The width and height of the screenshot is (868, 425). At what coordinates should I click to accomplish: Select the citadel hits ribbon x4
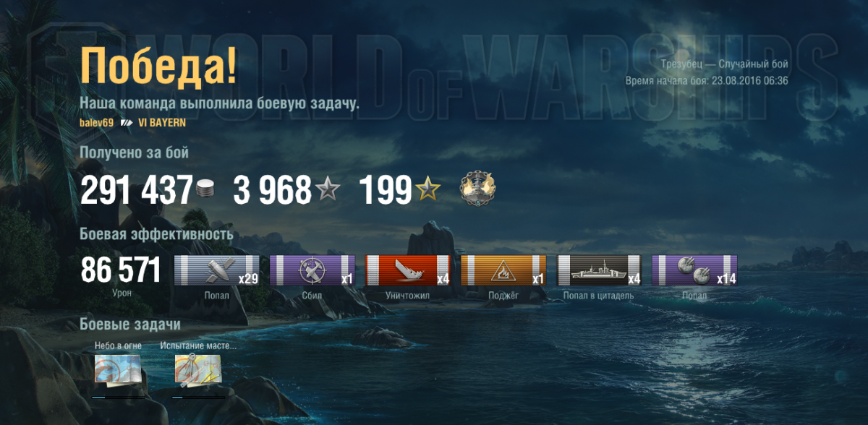599,270
